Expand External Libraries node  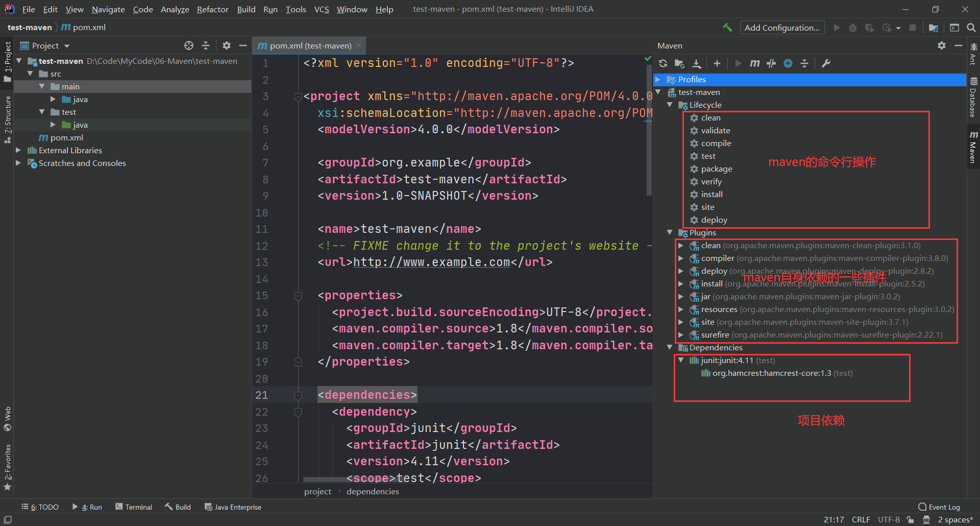pos(19,150)
